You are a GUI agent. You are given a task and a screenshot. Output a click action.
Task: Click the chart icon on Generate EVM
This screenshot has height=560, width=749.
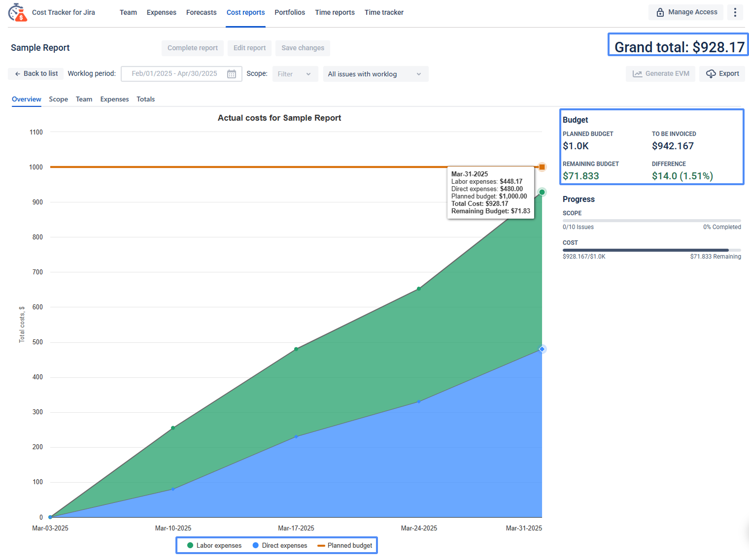tap(637, 74)
